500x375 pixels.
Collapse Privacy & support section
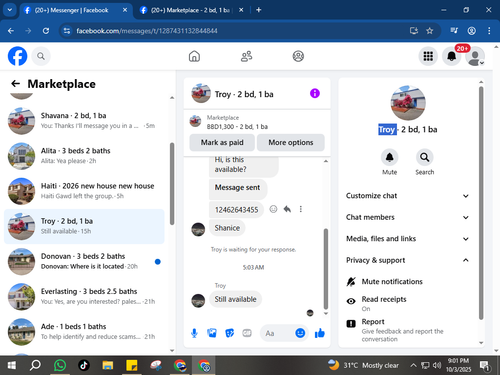pyautogui.click(x=407, y=260)
